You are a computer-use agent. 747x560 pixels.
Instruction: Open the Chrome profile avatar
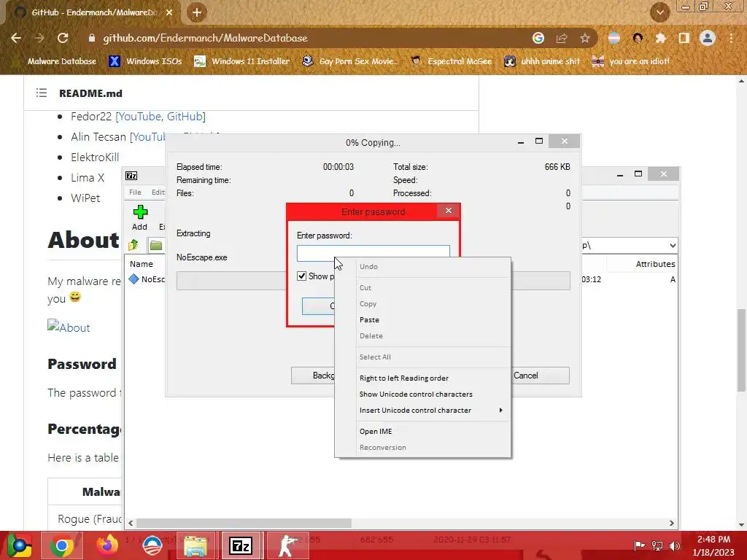[x=708, y=38]
